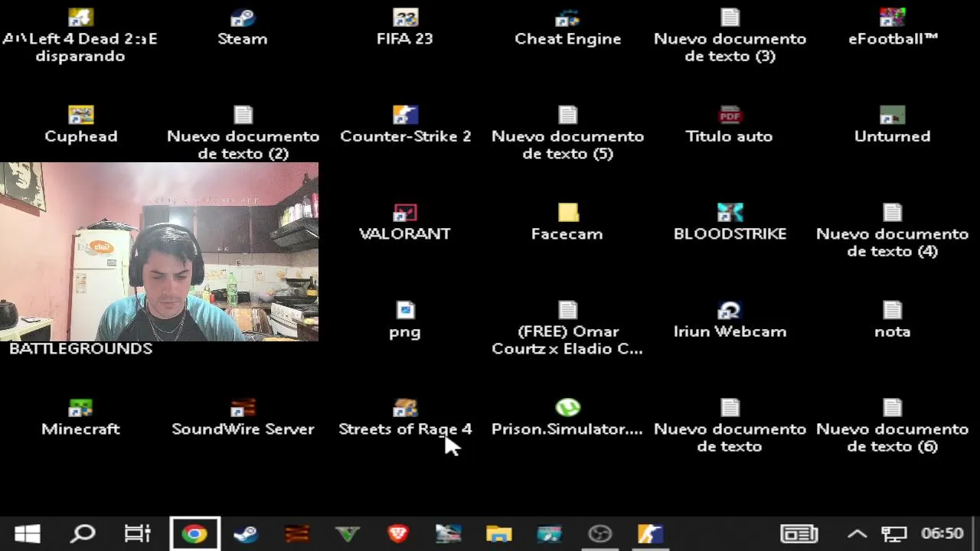Select Nuevo documento de texto (5)

tap(567, 134)
